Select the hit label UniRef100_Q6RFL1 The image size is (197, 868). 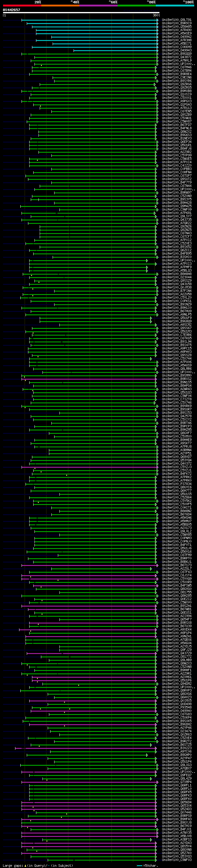click(x=176, y=785)
